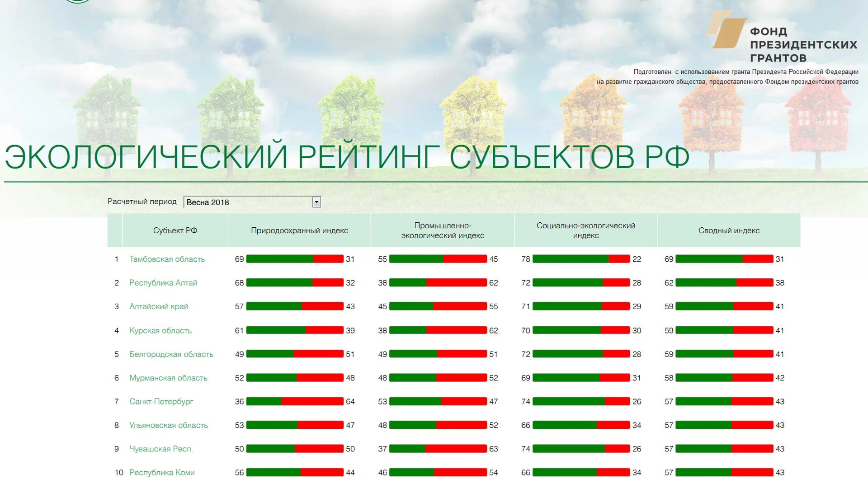The height and width of the screenshot is (488, 868).
Task: Sort by Природоохранный индекс column header
Action: coord(299,230)
